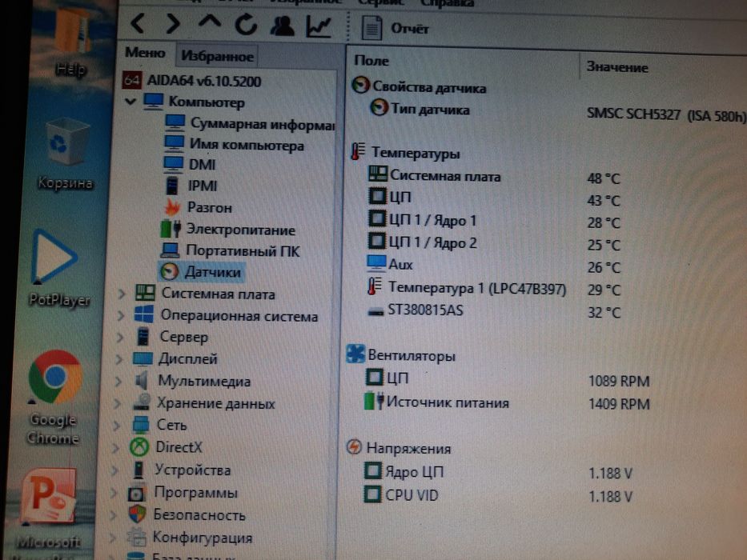Select the Портативный ПК laptop icon
The width and height of the screenshot is (747, 560).
[x=170, y=250]
